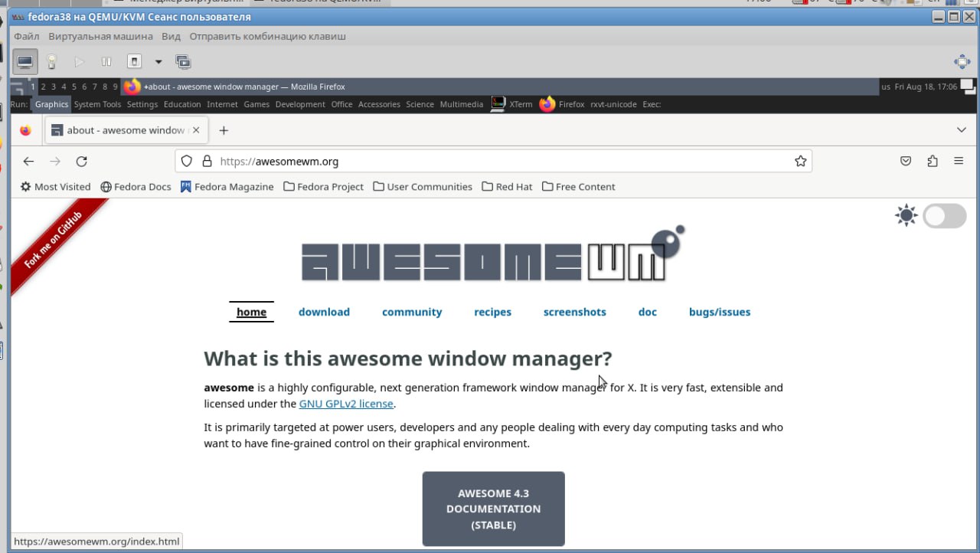Open Fedora Magazine bookmark
The height and width of the screenshot is (553, 980).
click(227, 187)
